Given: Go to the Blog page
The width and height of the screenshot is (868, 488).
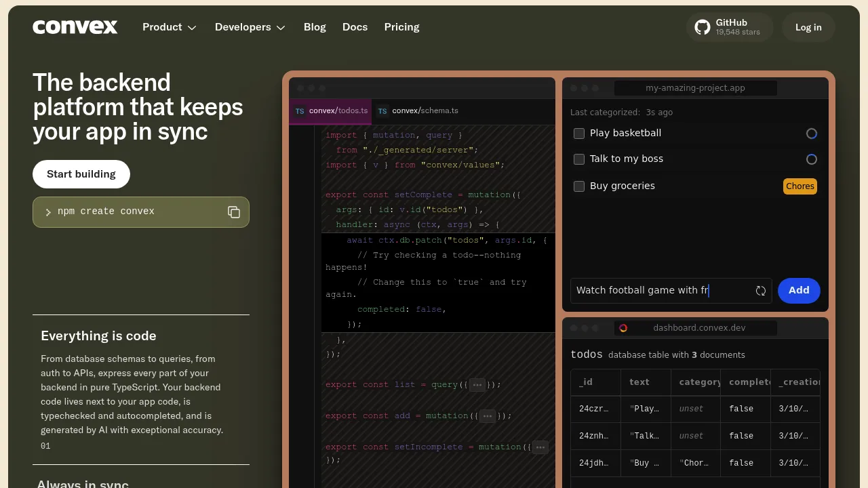Looking at the screenshot, I should point(315,27).
